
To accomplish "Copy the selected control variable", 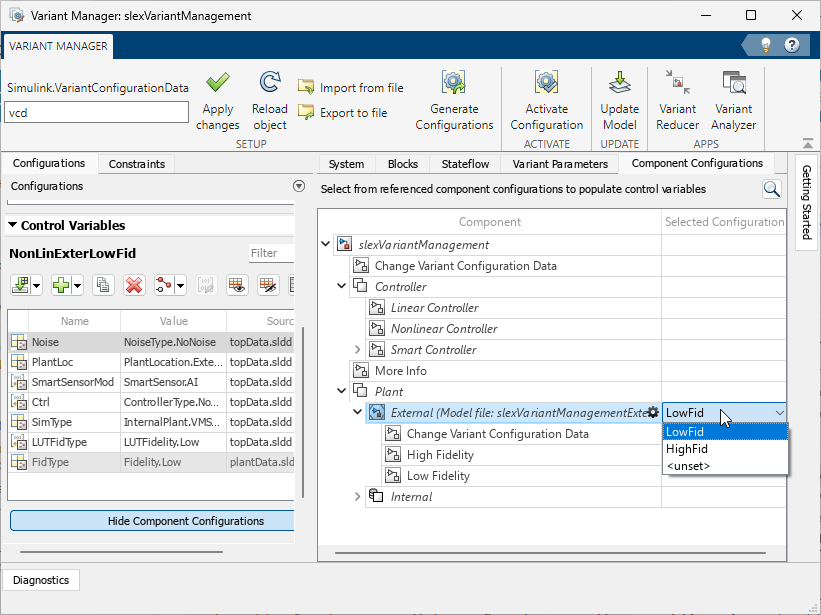I will tap(102, 285).
